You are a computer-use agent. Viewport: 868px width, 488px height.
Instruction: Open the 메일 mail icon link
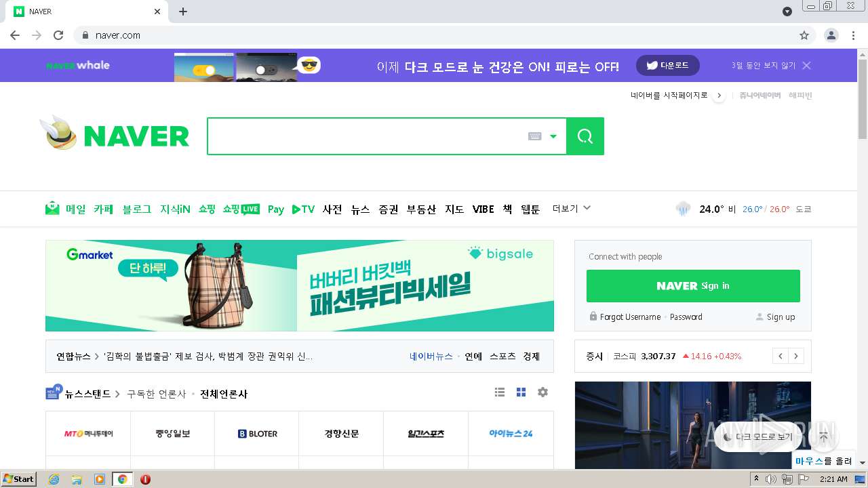point(52,209)
